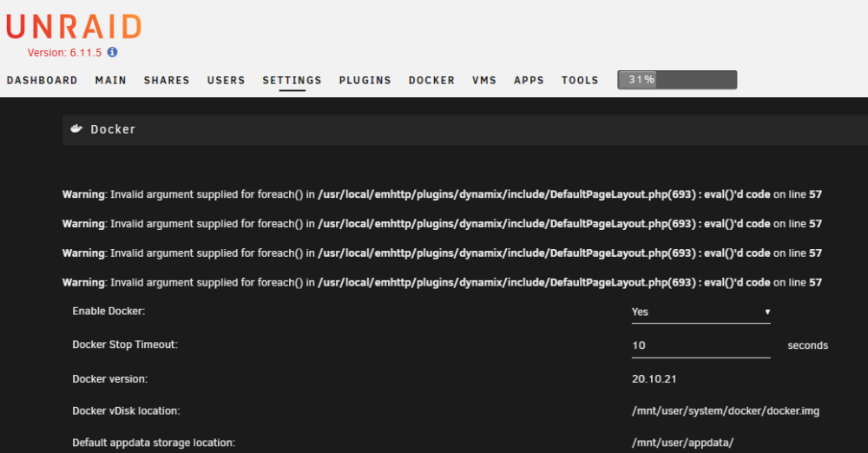Click the Version: 6.11.5 text
This screenshot has width=868, height=453.
click(65, 53)
